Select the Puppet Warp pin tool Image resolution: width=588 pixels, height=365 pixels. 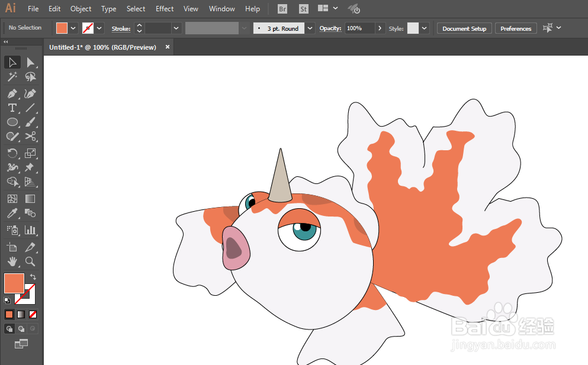[30, 167]
